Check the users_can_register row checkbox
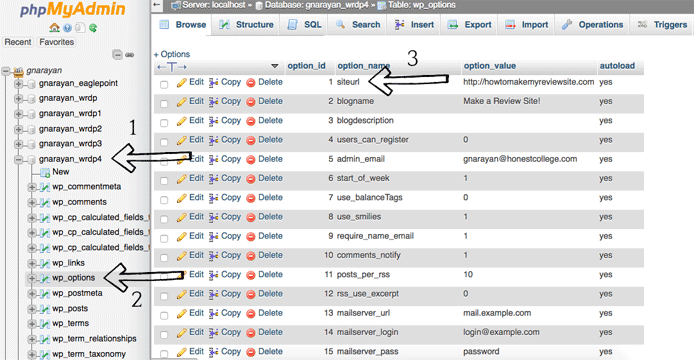Screen dimensions: 694x360 [164, 142]
